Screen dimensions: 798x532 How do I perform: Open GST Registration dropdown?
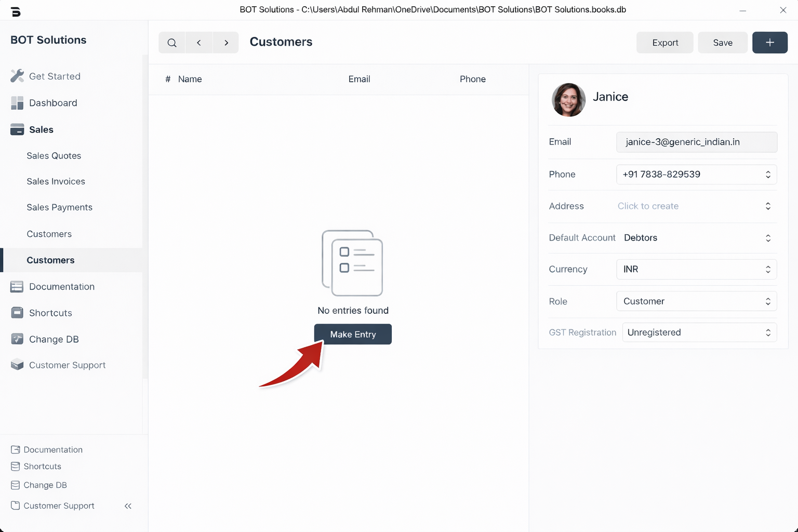[699, 332]
